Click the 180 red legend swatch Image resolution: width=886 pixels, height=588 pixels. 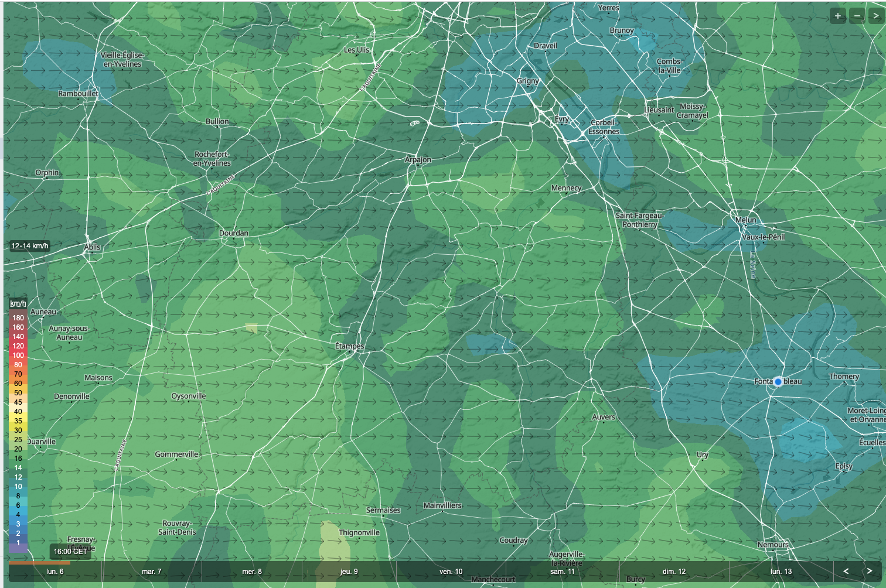tap(18, 318)
